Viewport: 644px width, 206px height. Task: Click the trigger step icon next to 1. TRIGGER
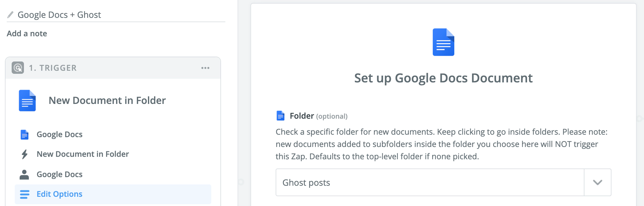[18, 68]
